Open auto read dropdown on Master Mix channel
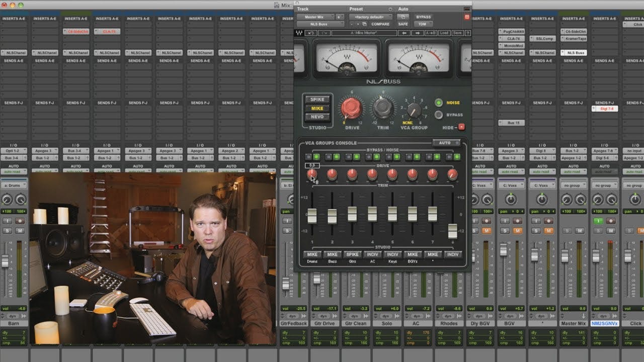The image size is (644, 362). (x=574, y=171)
